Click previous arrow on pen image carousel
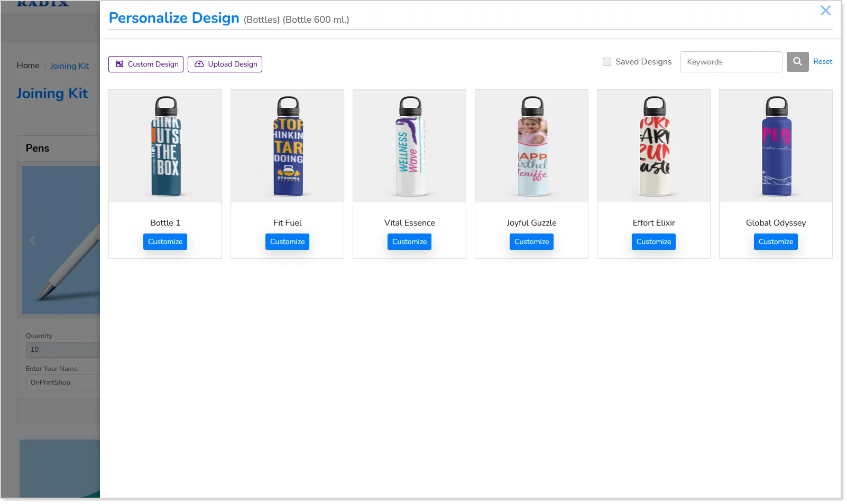847x504 pixels. coord(33,240)
